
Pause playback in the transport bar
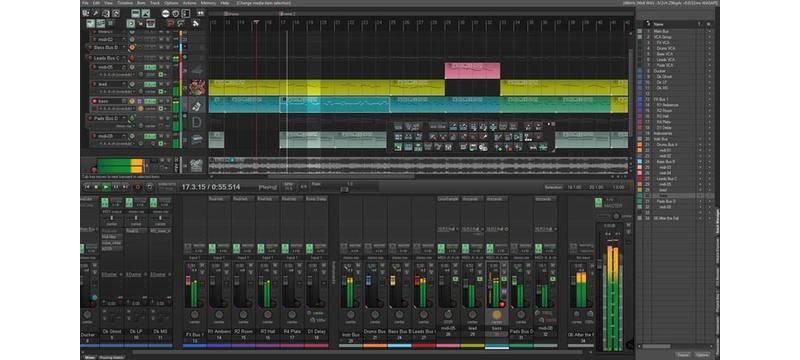[x=116, y=187]
